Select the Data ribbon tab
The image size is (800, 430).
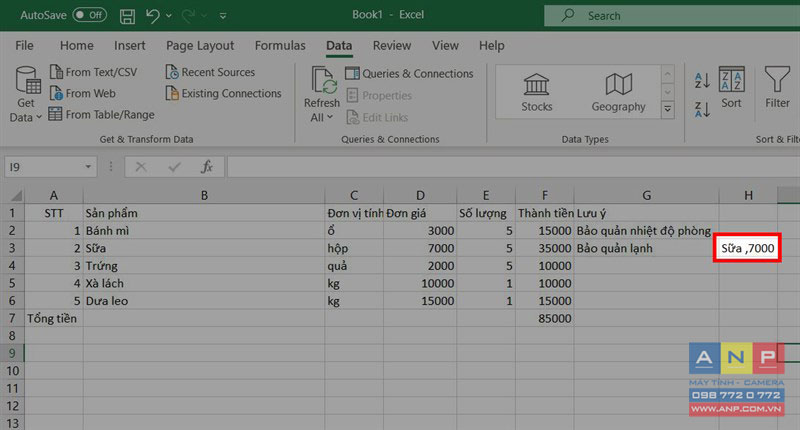tap(339, 45)
